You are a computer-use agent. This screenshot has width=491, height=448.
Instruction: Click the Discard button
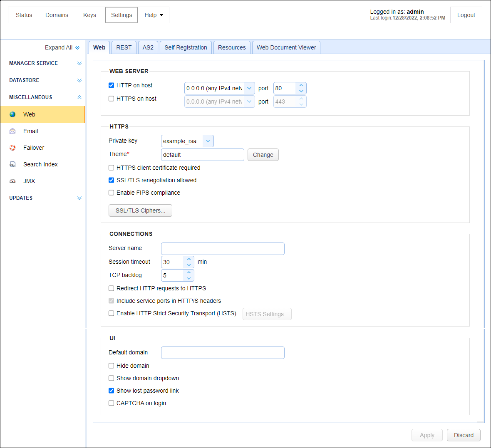coord(464,435)
